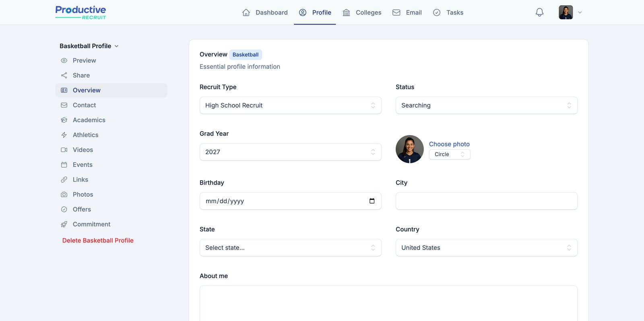
Task: Select the Videos camera icon
Action: 64,150
